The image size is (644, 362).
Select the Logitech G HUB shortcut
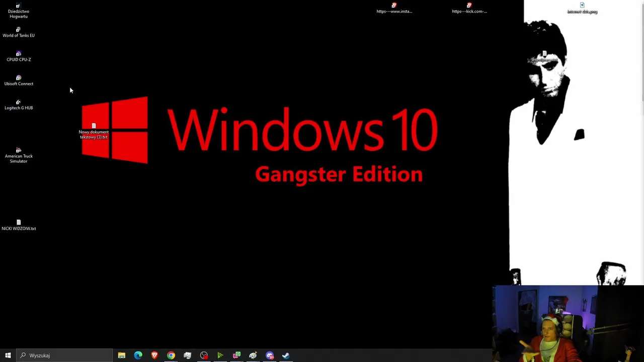tap(19, 105)
